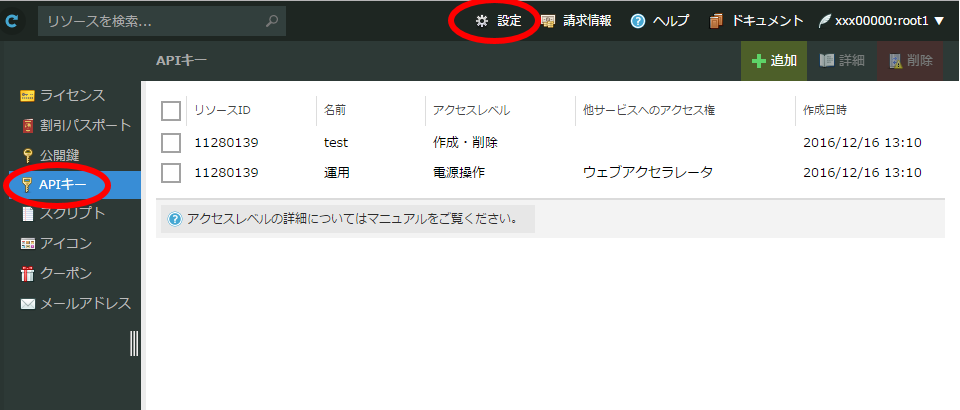Click '作成・削除' access level cell

465,143
